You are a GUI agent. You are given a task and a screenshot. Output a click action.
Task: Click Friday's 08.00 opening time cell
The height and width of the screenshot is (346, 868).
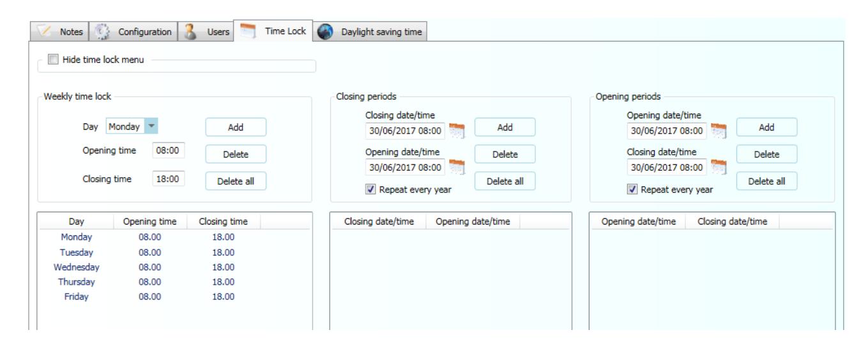click(x=149, y=297)
